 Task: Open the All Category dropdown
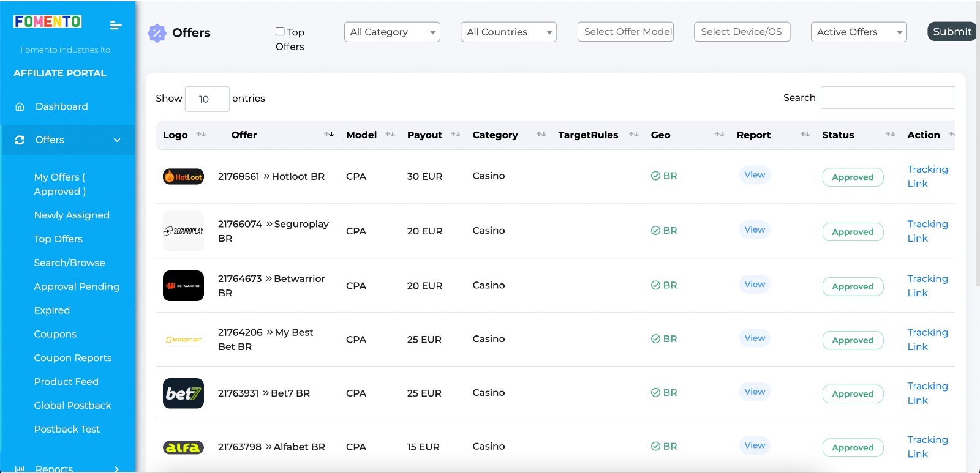(392, 32)
